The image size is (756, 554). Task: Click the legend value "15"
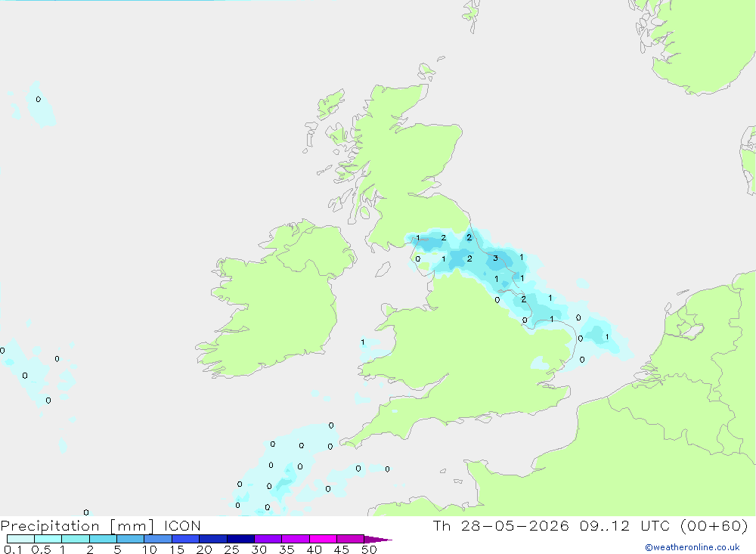(x=177, y=549)
